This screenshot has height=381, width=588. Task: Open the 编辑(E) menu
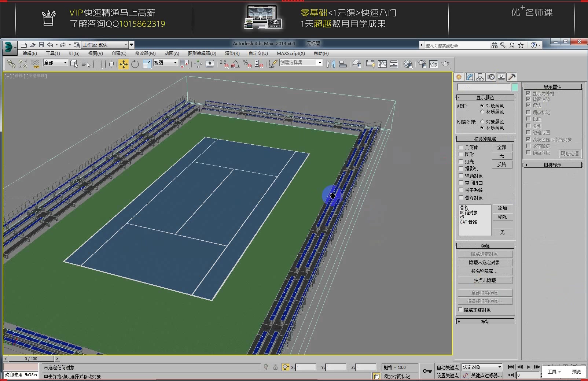(x=30, y=53)
